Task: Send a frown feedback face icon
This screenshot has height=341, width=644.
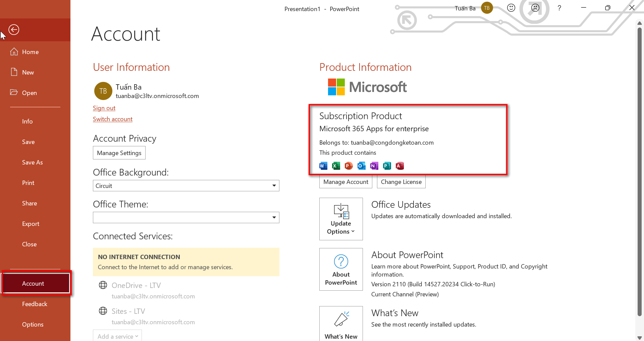Action: 535,8
